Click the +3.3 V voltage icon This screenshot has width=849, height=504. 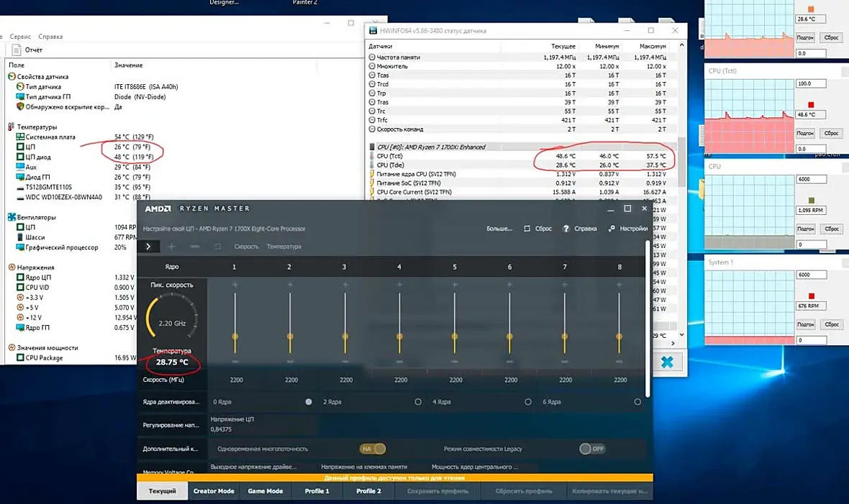(20, 297)
